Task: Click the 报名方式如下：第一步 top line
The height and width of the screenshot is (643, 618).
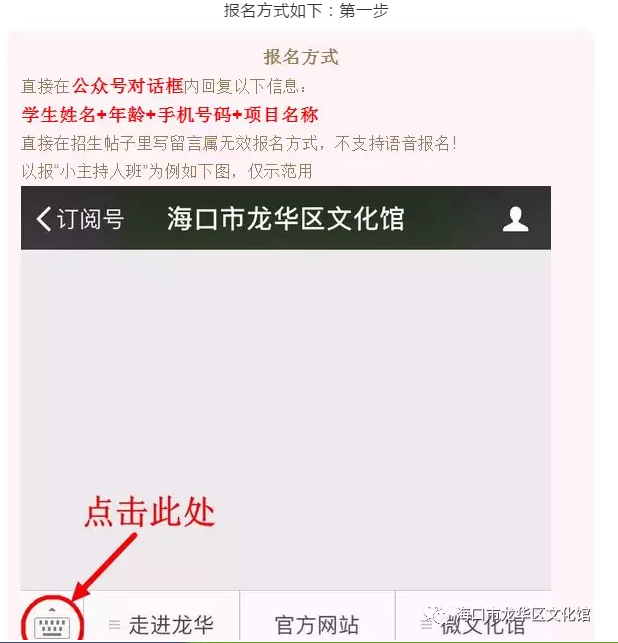Action: [x=306, y=10]
